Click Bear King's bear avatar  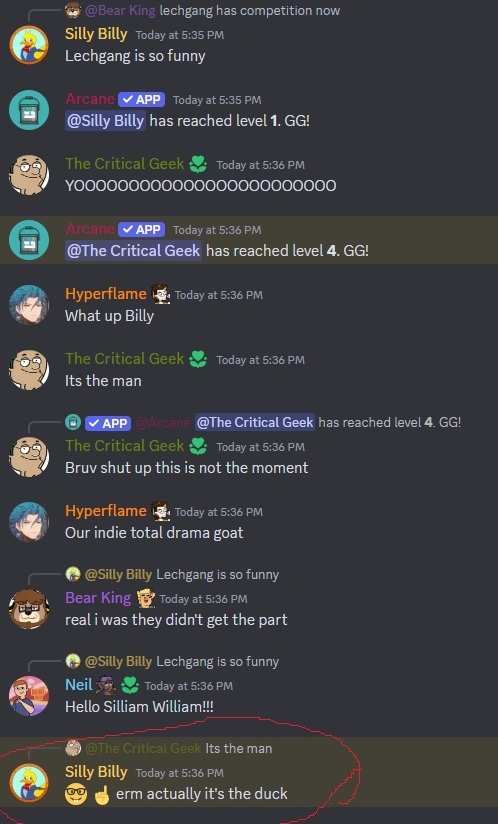pos(29,609)
